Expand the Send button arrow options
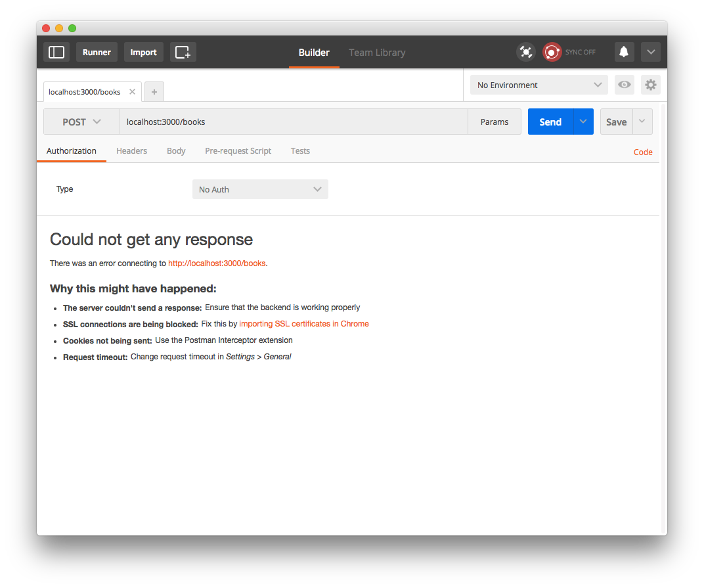This screenshot has height=588, width=704. pyautogui.click(x=583, y=122)
